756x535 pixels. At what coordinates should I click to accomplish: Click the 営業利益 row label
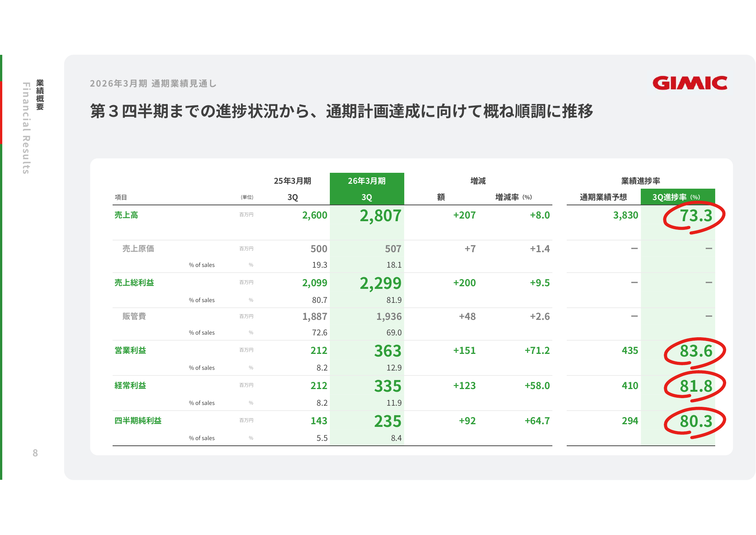pos(130,350)
